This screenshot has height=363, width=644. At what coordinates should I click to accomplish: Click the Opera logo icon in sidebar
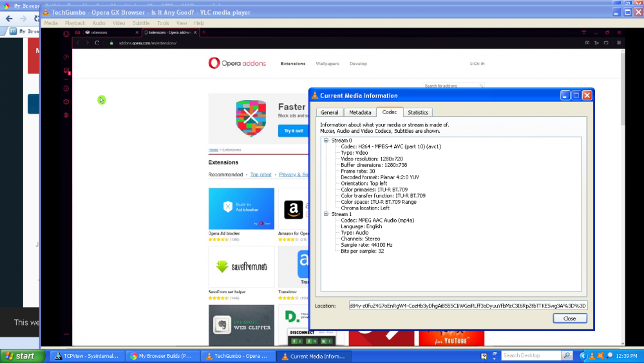[x=66, y=33]
